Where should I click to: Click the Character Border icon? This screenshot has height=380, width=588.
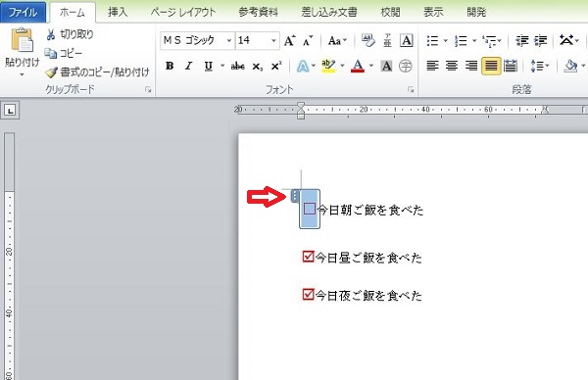(407, 40)
